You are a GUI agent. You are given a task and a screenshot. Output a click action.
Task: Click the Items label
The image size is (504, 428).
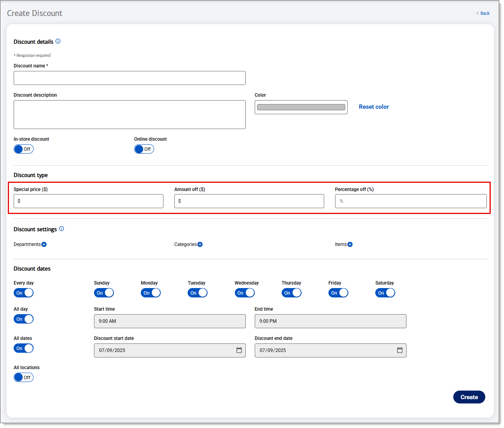(341, 244)
